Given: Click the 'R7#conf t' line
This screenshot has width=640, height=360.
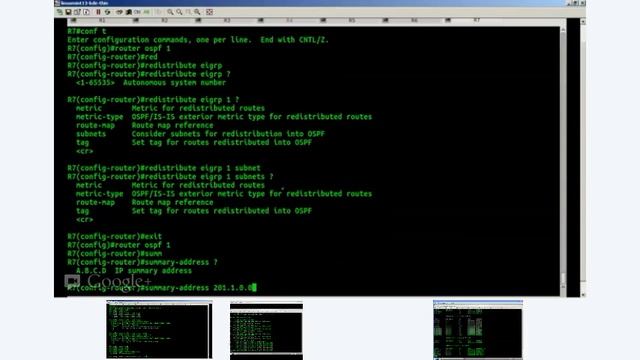Looking at the screenshot, I should tap(87, 31).
